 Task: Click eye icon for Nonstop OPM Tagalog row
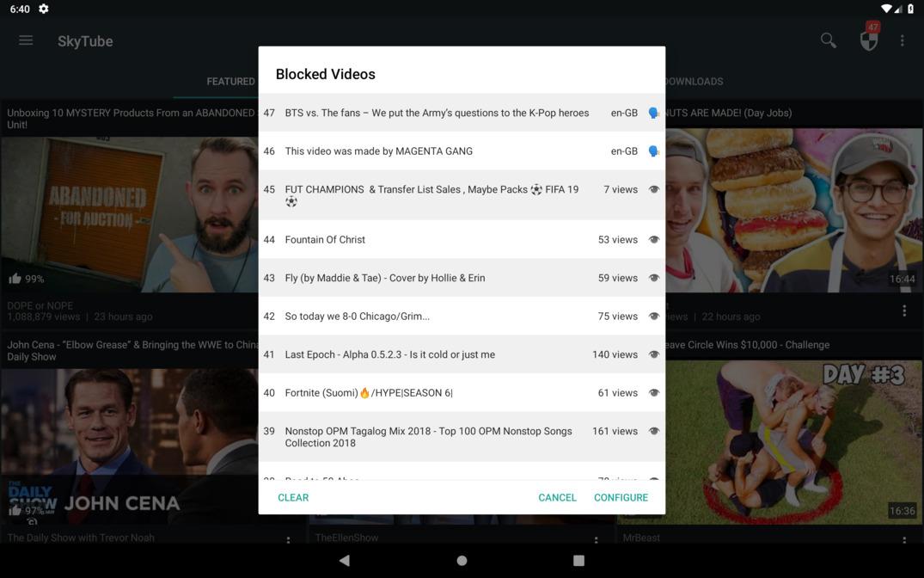653,431
